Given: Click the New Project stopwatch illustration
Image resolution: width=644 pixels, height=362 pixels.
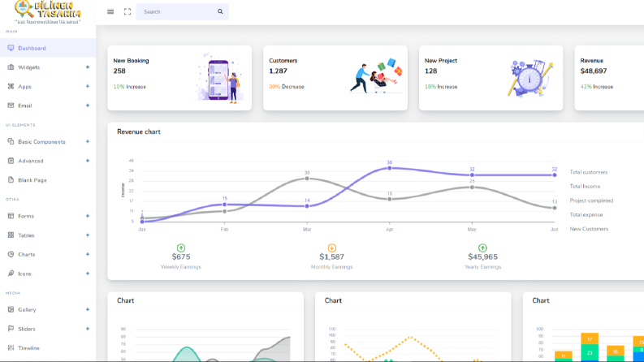Looking at the screenshot, I should tap(530, 78).
